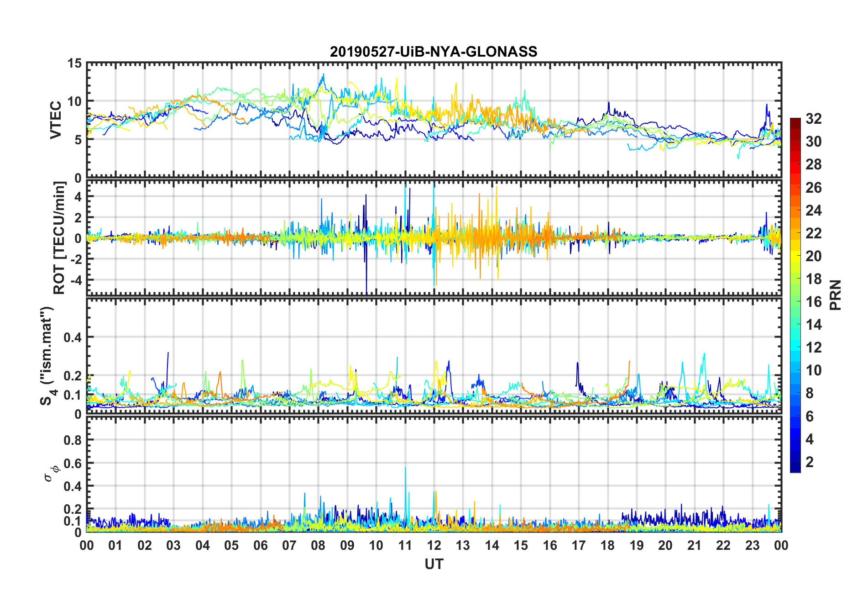Click the UT x-axis label
Viewport: 868px width, 590px height.
point(434,564)
